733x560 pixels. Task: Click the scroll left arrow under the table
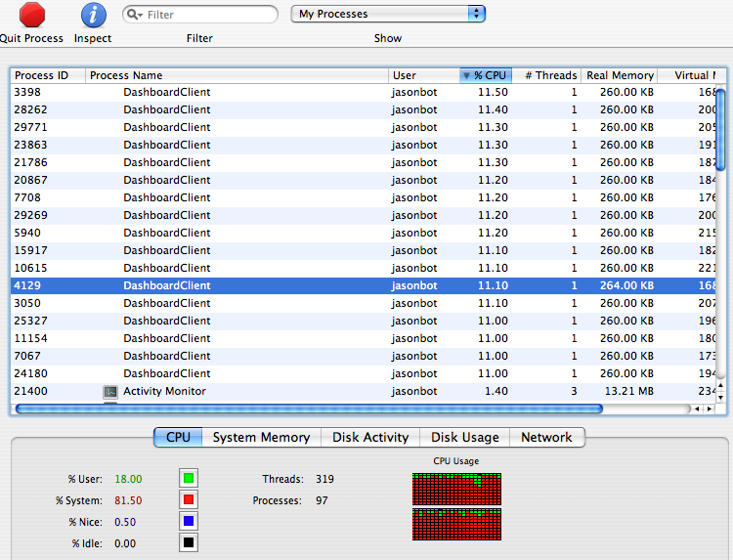click(x=697, y=409)
